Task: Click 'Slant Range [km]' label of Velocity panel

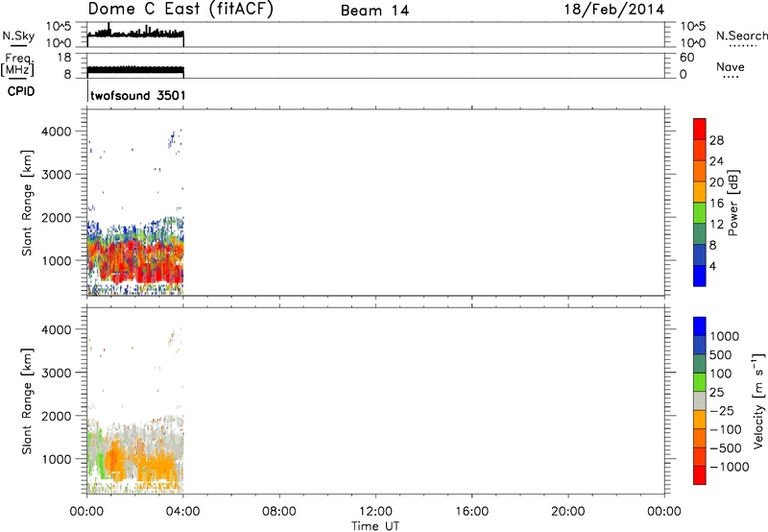Action: (x=27, y=400)
